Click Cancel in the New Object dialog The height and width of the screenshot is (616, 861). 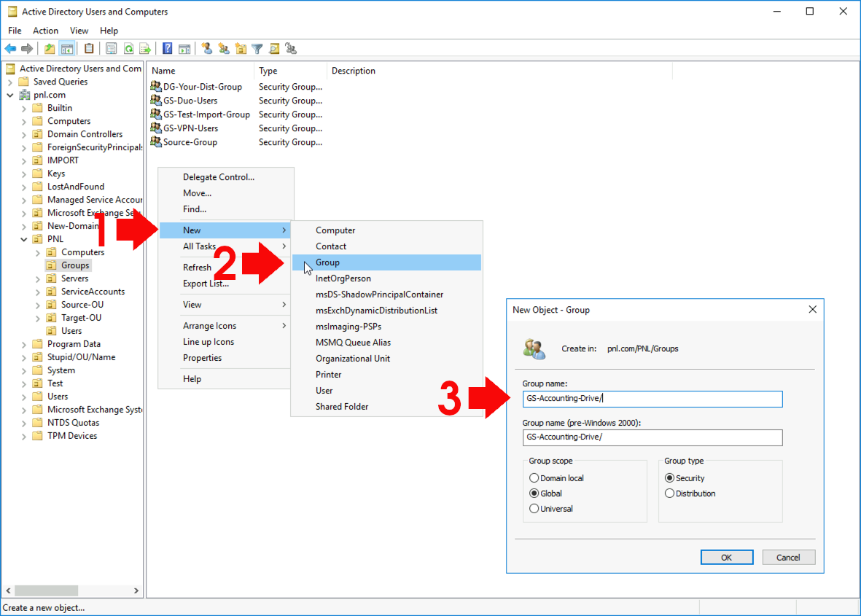click(788, 556)
